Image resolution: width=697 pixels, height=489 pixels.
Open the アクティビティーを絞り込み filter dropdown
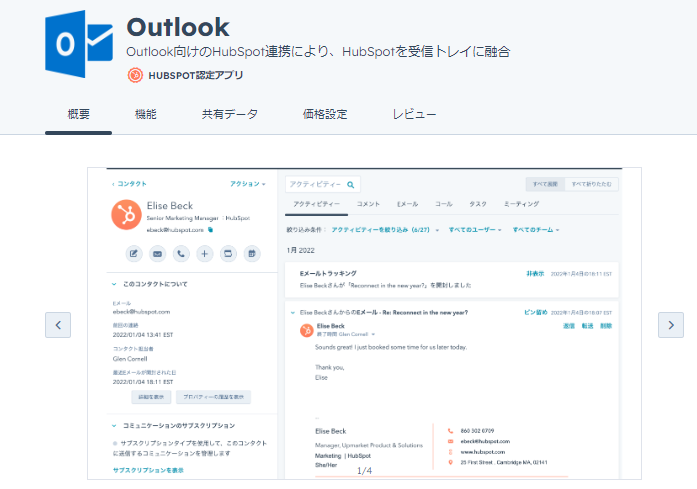[385, 230]
